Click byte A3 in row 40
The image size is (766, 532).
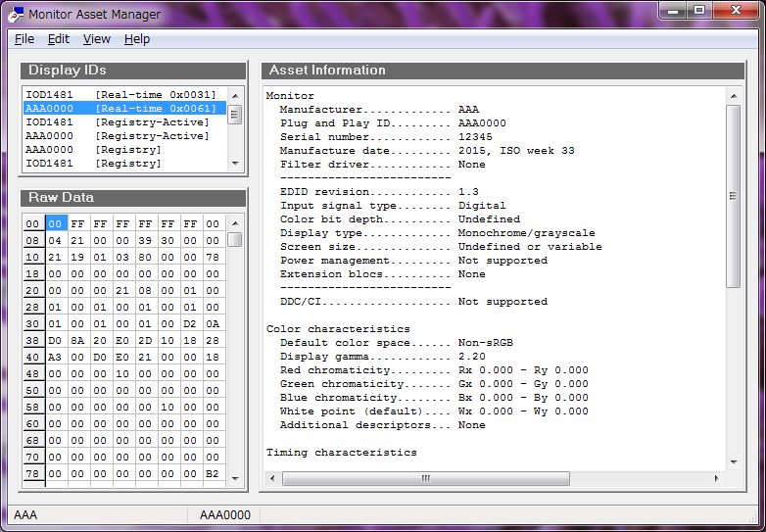55,357
